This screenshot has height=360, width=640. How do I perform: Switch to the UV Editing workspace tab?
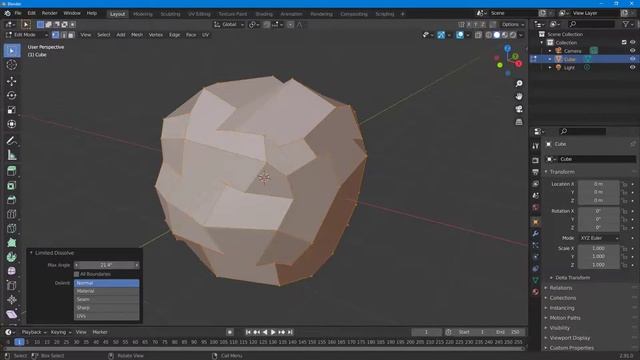click(x=199, y=14)
